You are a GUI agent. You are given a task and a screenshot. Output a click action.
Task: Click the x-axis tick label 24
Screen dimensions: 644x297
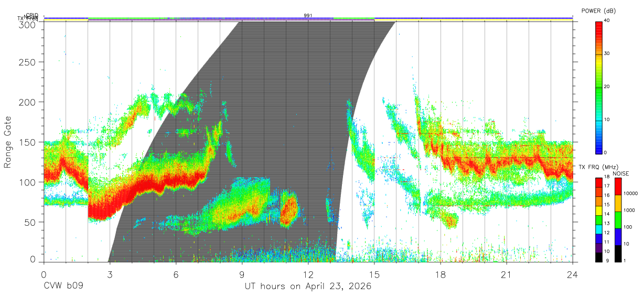coord(572,274)
